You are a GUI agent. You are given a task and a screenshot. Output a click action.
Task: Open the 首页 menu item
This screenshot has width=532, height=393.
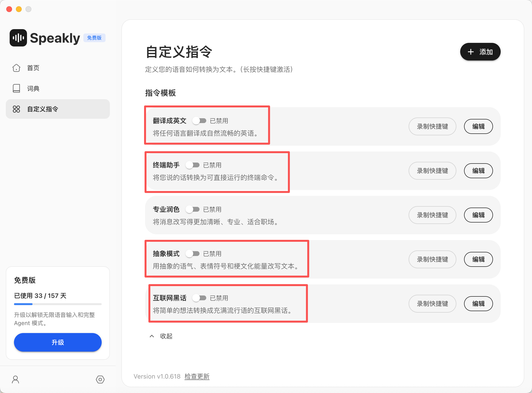point(33,68)
